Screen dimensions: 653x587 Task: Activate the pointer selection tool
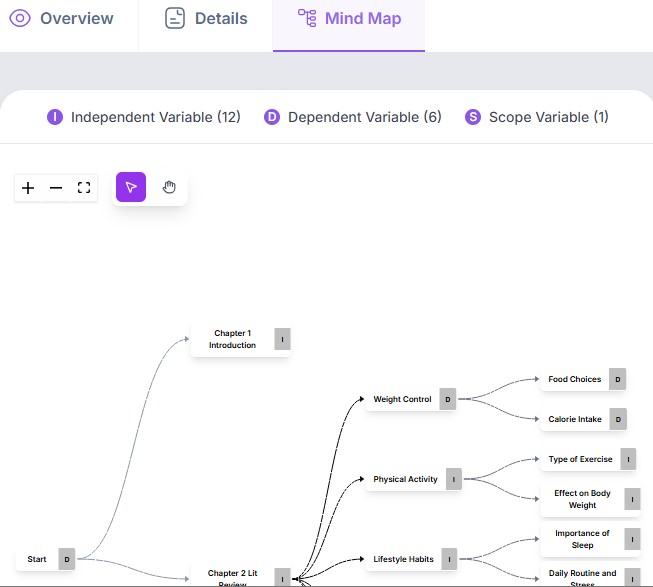131,187
